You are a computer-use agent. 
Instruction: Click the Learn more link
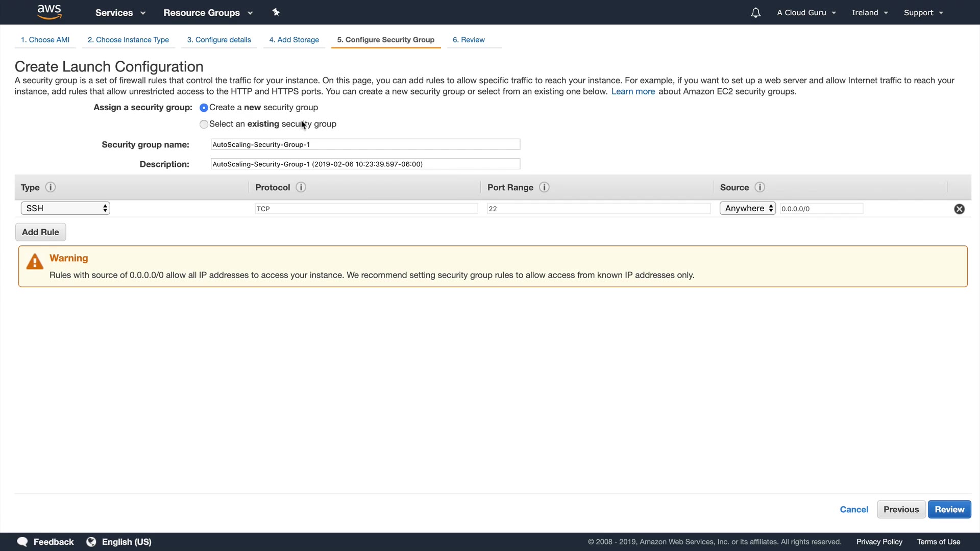click(633, 91)
